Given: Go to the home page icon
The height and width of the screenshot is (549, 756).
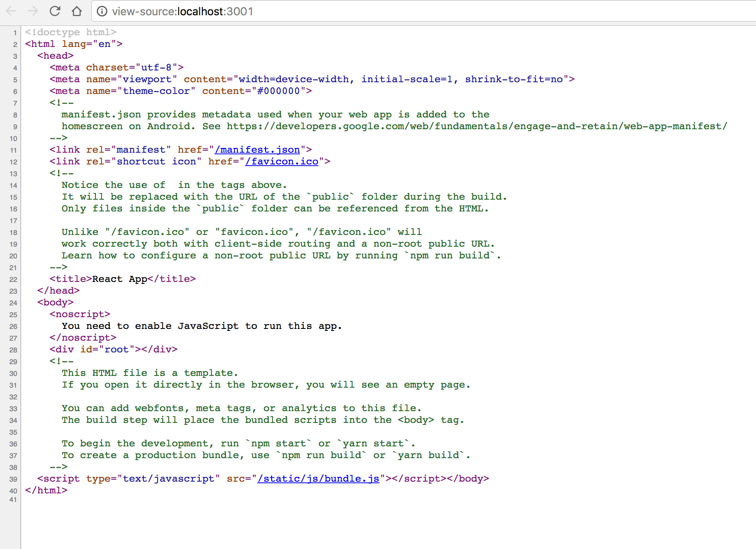Looking at the screenshot, I should pos(77,11).
